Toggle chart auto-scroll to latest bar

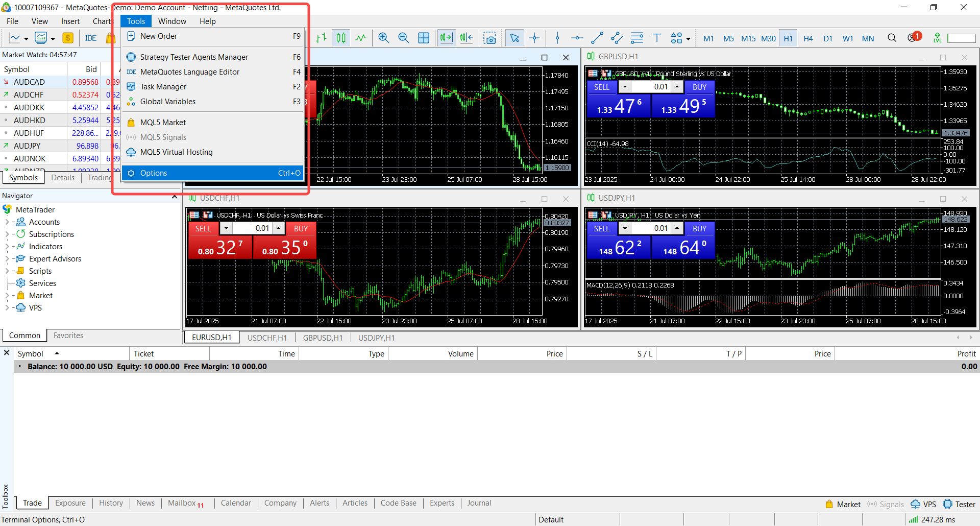[x=446, y=38]
